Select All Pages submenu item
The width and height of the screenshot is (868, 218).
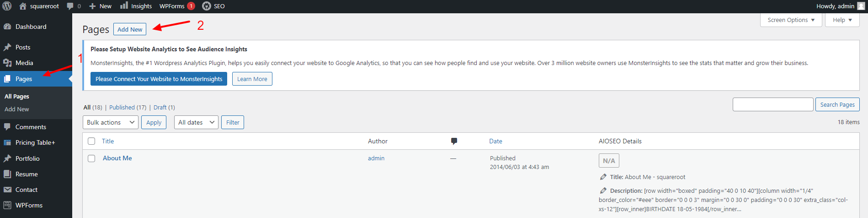click(17, 96)
